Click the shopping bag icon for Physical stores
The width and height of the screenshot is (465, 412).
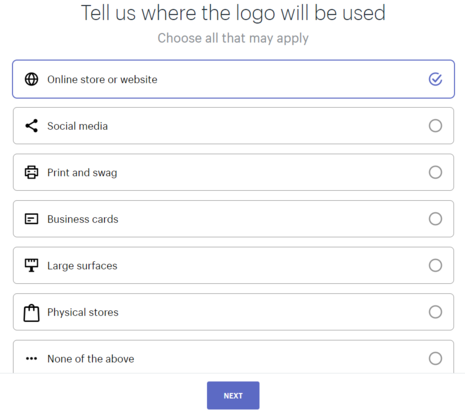click(x=32, y=313)
